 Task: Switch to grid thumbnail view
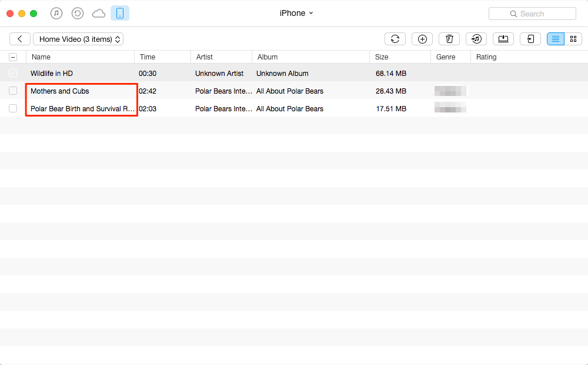click(x=573, y=39)
